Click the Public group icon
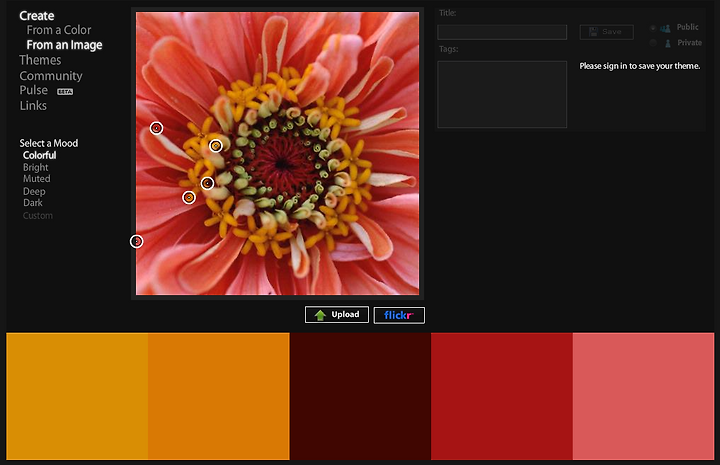This screenshot has width=720, height=465. coord(665,28)
